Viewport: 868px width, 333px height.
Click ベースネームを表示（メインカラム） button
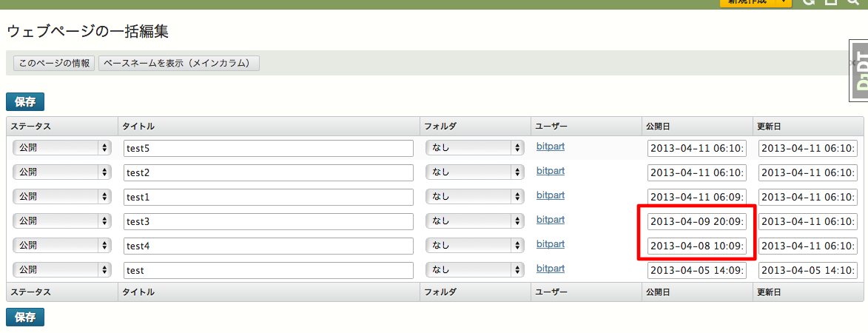pos(179,63)
